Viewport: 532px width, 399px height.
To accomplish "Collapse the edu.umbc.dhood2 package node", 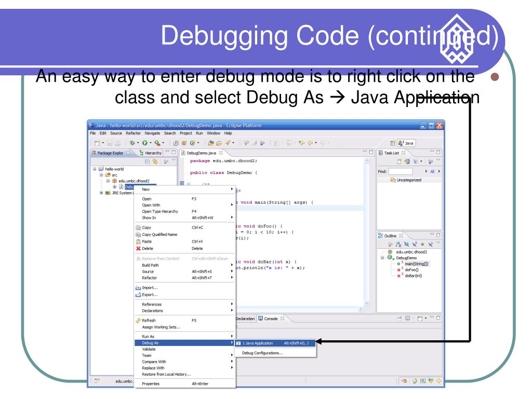I will (108, 181).
